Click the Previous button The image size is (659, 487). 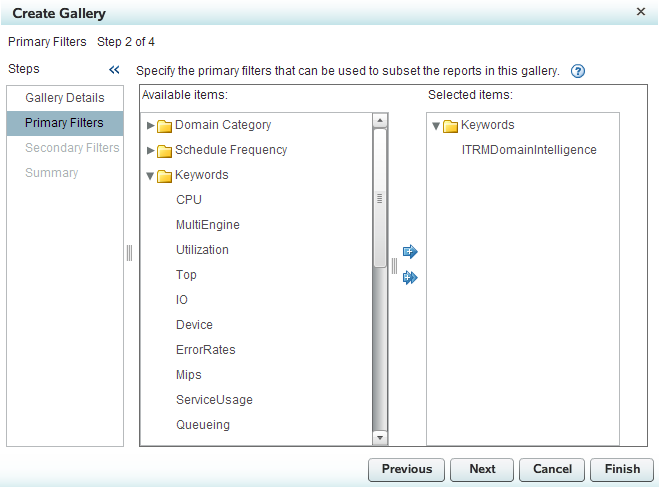tap(406, 469)
